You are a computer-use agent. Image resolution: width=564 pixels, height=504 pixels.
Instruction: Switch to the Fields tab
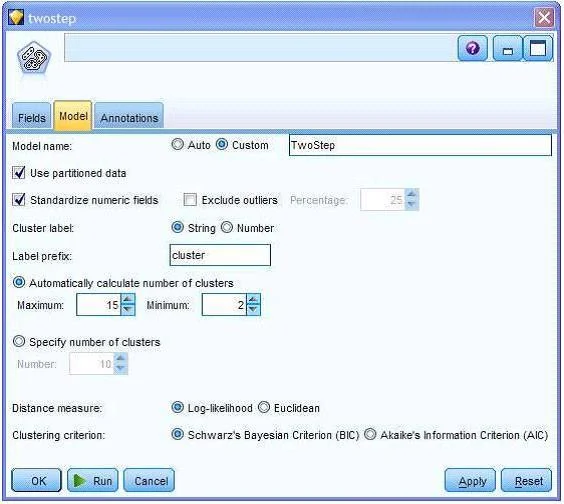pos(32,116)
